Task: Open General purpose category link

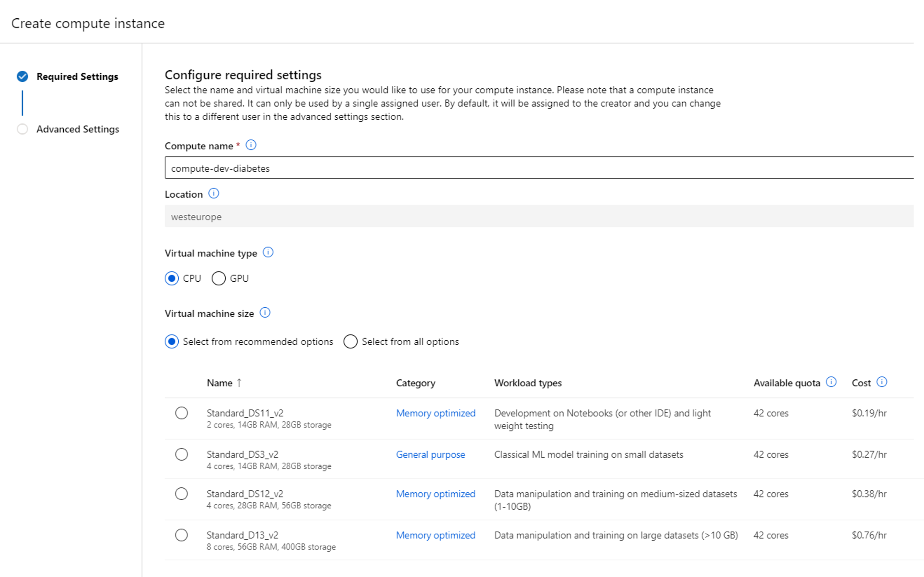Action: click(430, 454)
